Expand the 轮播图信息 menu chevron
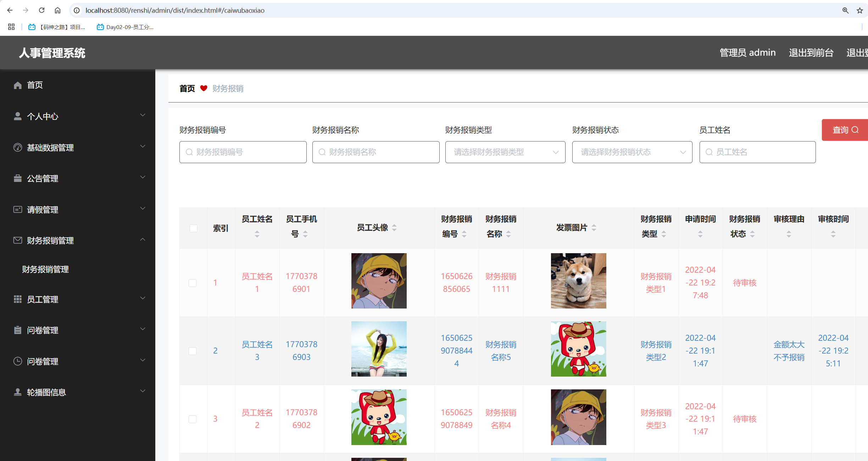 click(x=143, y=391)
